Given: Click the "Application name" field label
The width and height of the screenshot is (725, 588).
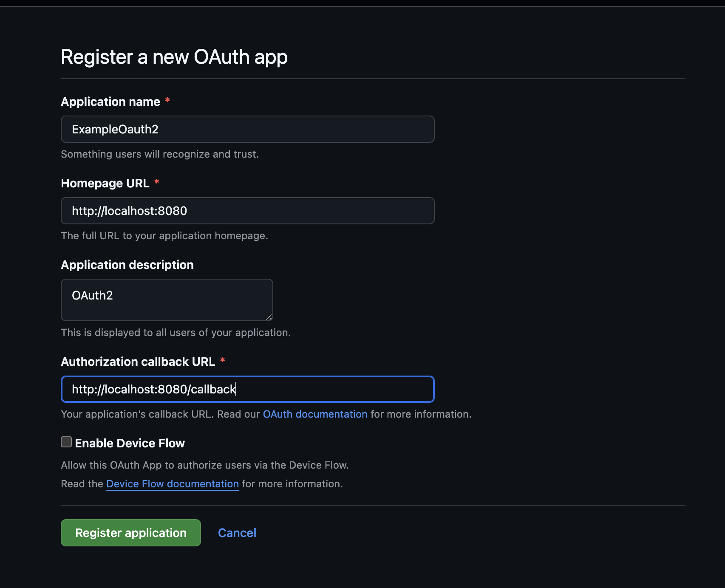Looking at the screenshot, I should pyautogui.click(x=110, y=102).
